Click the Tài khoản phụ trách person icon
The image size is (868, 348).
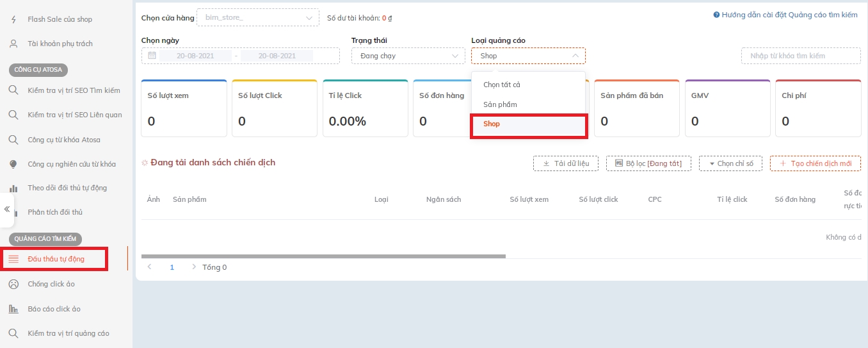point(13,44)
